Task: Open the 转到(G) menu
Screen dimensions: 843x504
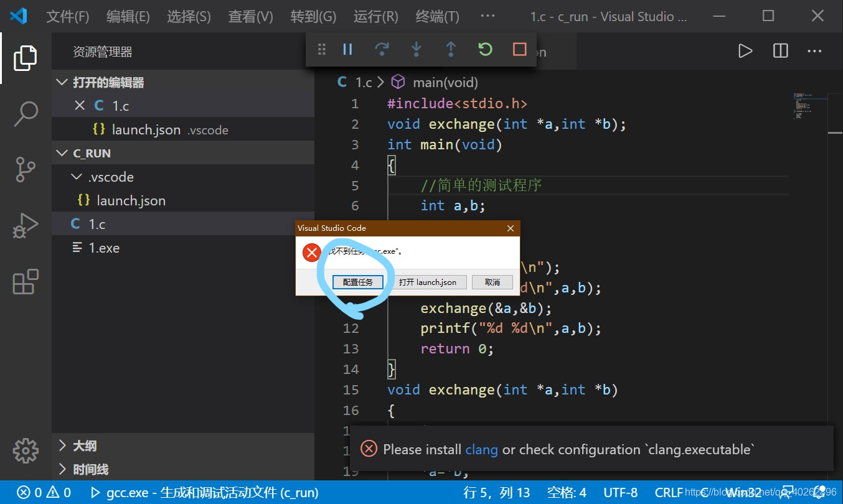Action: (x=313, y=16)
